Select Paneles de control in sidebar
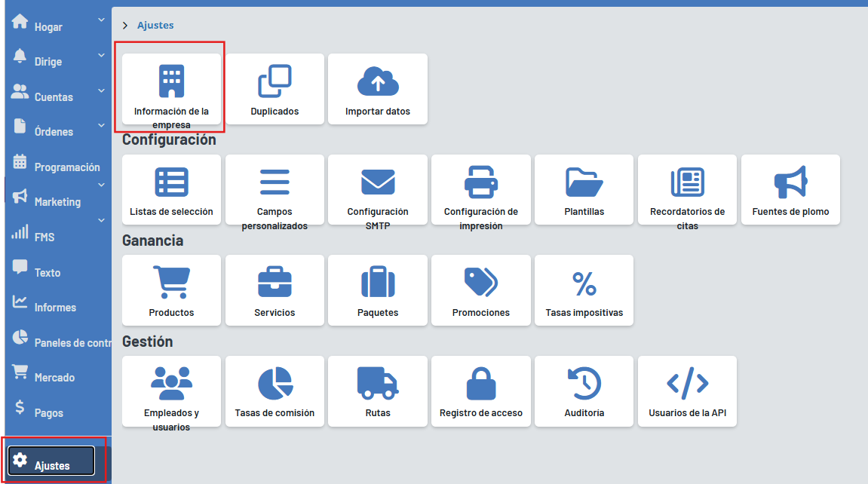The height and width of the screenshot is (484, 868). point(72,343)
